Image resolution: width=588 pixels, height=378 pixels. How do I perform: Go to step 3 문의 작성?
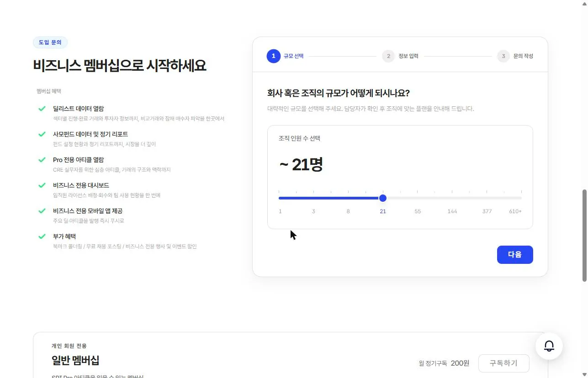[x=515, y=56]
